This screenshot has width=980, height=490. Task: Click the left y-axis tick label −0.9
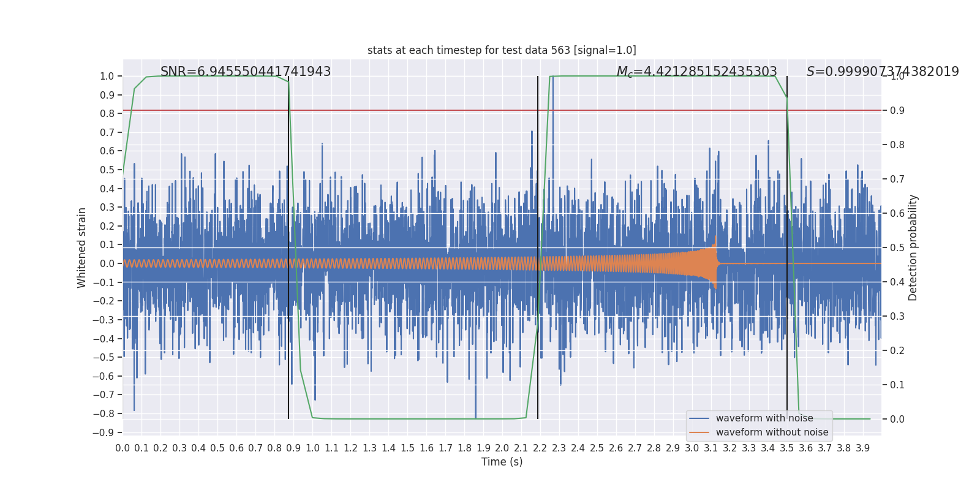[x=104, y=432]
